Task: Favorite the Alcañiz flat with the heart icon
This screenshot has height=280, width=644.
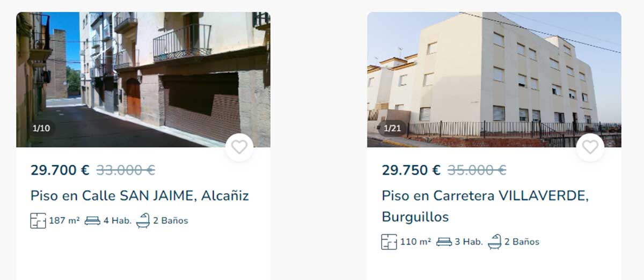Action: tap(239, 147)
